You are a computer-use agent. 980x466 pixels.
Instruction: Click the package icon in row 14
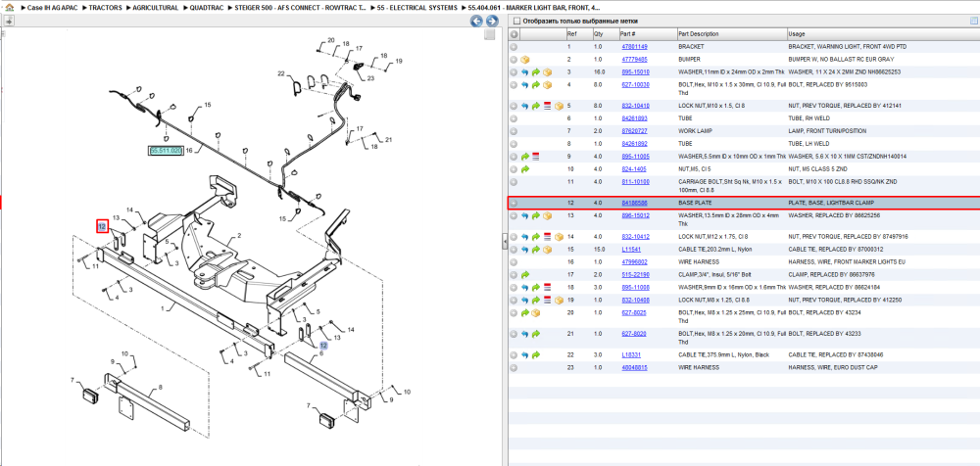pos(559,237)
